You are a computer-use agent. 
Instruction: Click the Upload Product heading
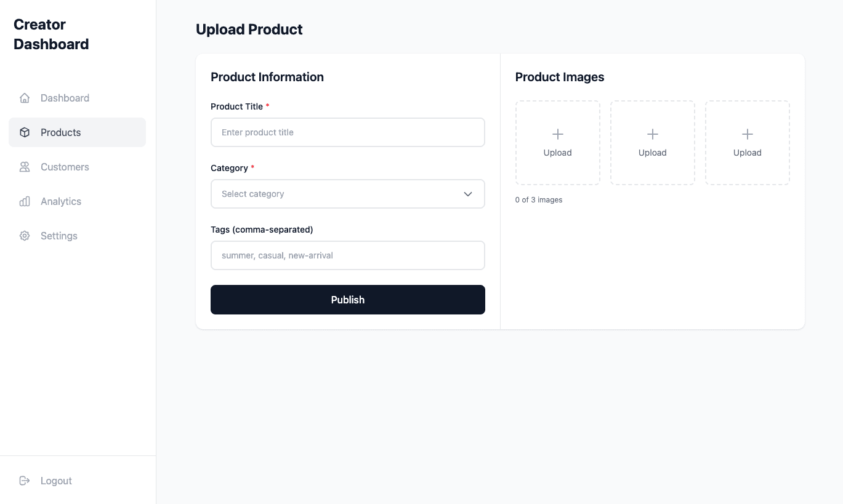[x=249, y=29]
